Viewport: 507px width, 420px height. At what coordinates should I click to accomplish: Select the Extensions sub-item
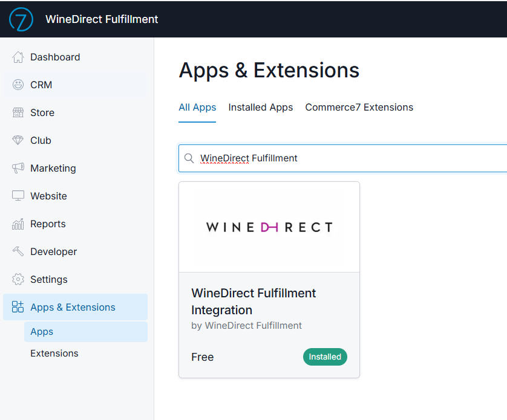tap(86, 354)
